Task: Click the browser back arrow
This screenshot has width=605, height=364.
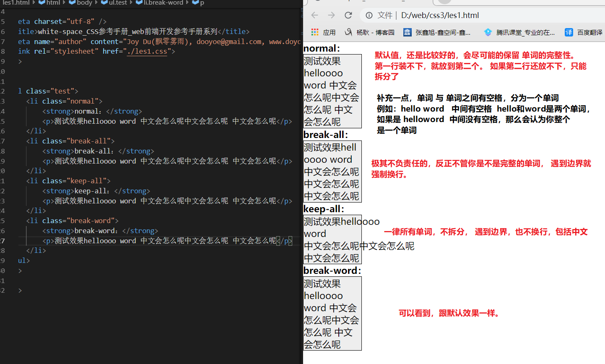Action: pos(315,16)
